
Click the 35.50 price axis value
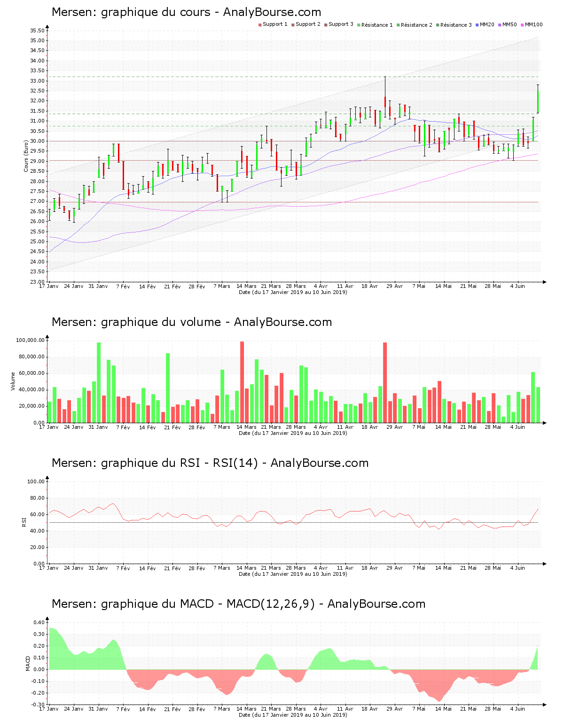click(38, 31)
